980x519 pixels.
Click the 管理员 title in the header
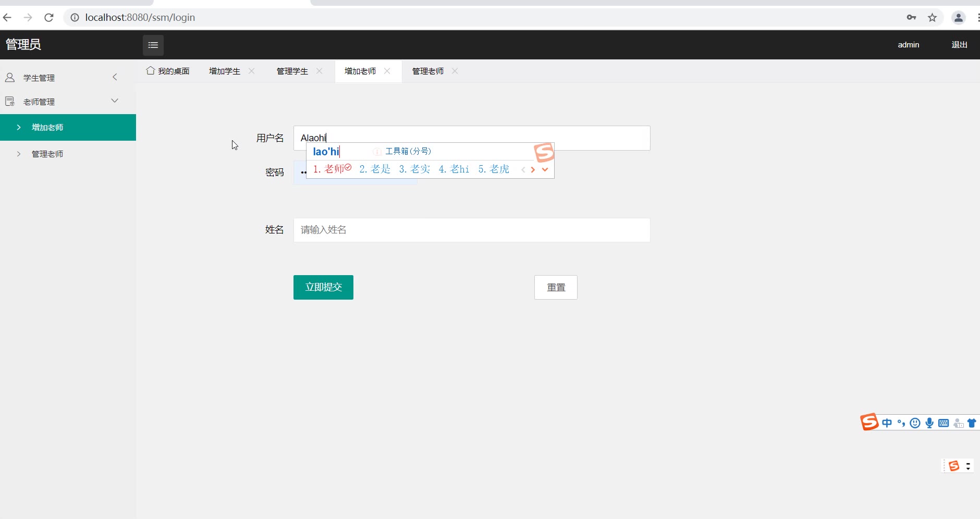point(23,44)
